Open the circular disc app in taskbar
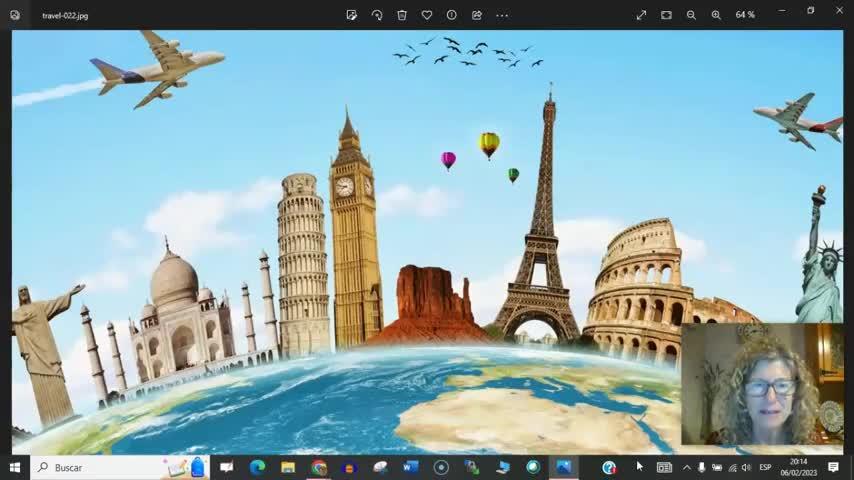 click(441, 467)
